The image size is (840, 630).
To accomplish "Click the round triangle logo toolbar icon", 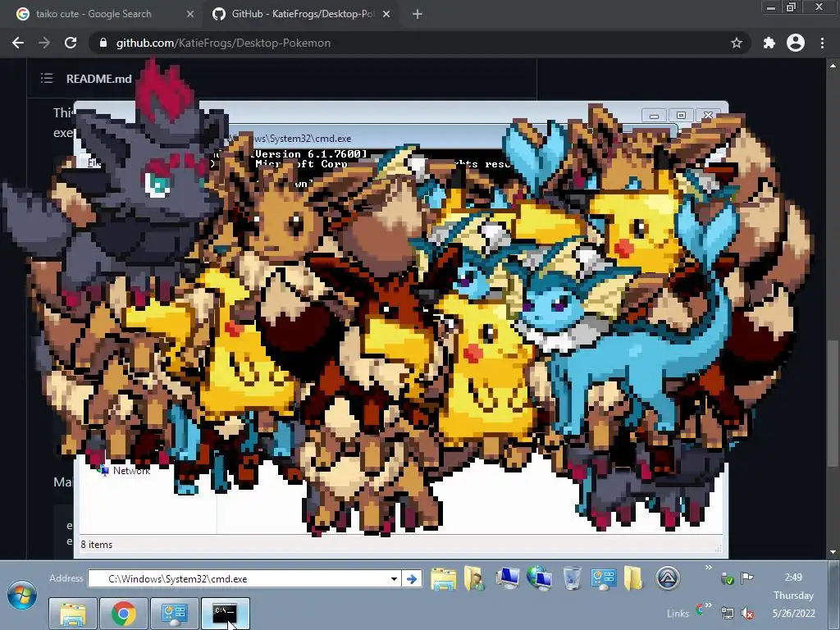I will pyautogui.click(x=668, y=578).
